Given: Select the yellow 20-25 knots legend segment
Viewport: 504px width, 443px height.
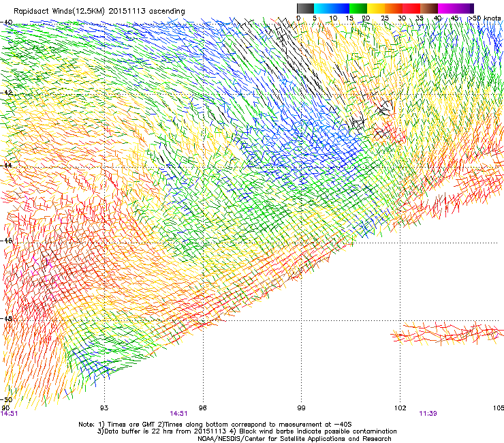Looking at the screenshot, I should 376,8.
